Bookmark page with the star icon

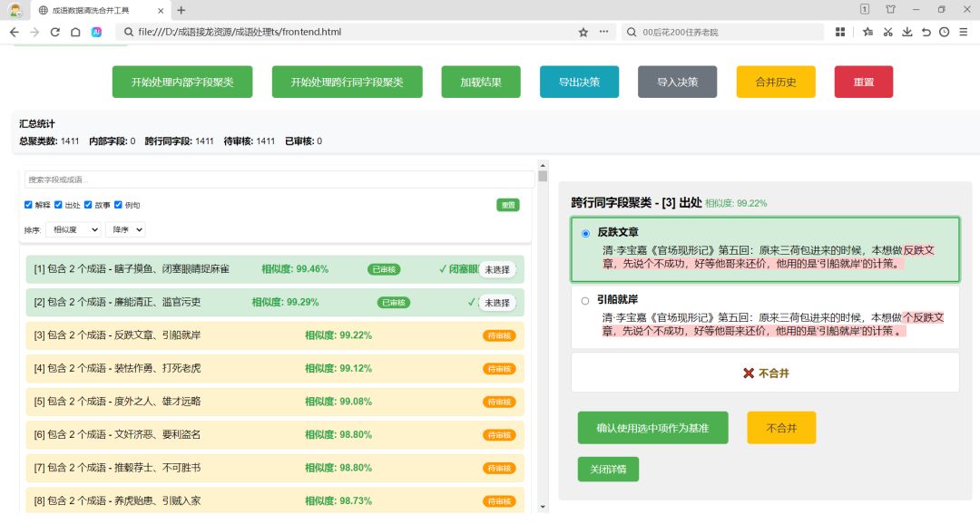(583, 32)
